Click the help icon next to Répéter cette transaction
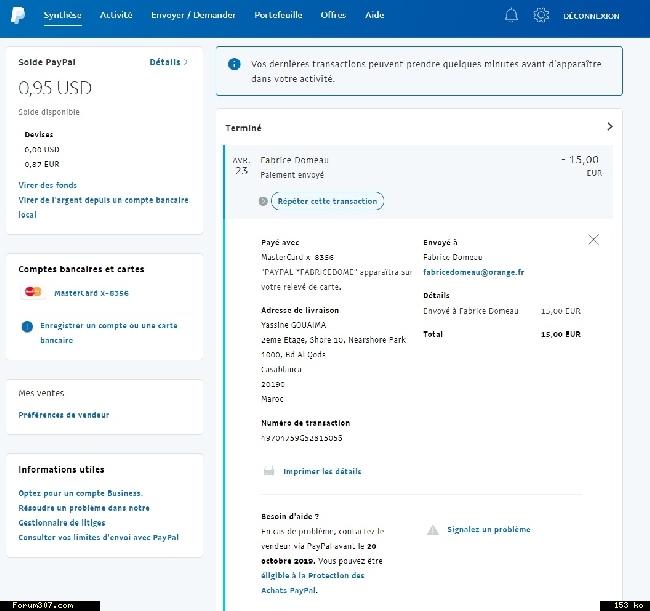 (263, 201)
